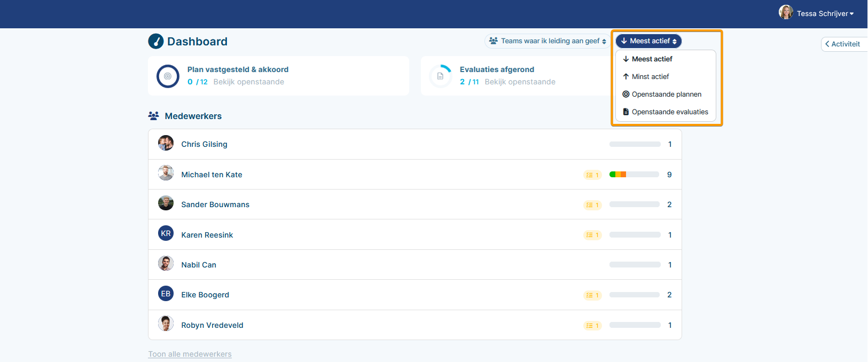Click the Evaluaties afgerond document progress icon
Image resolution: width=868 pixels, height=362 pixels.
click(x=441, y=76)
